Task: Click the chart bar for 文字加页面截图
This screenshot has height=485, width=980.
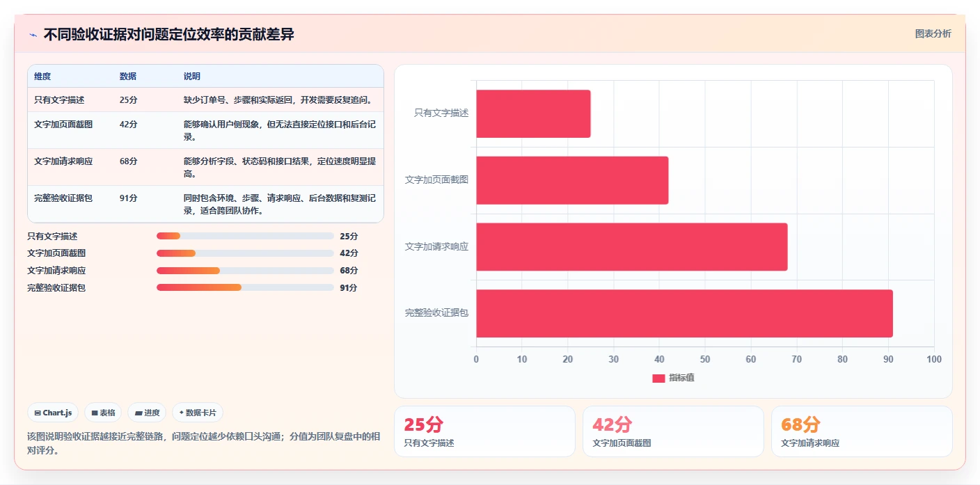Action: point(572,180)
